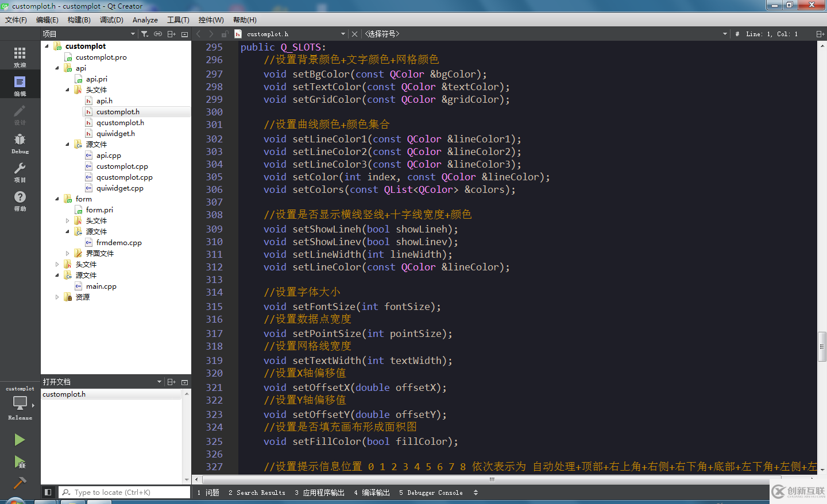Go back in editor navigation history
827x504 pixels.
(x=199, y=34)
